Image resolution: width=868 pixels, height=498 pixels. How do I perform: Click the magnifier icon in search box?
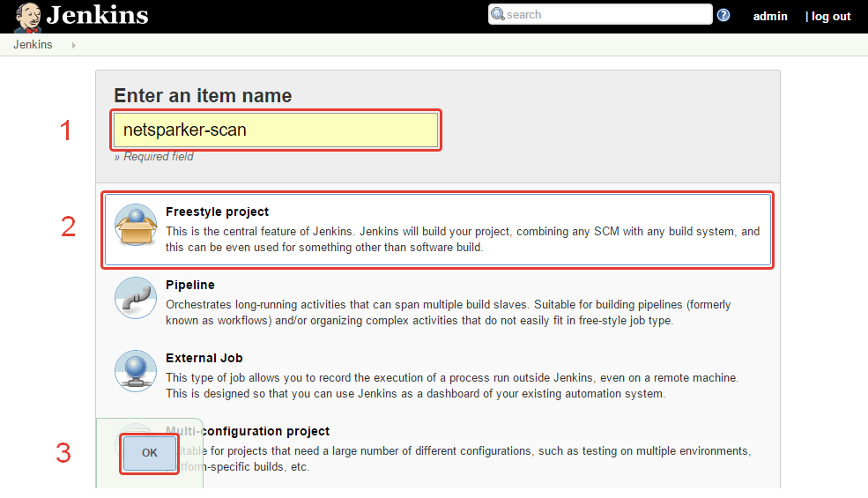click(498, 14)
